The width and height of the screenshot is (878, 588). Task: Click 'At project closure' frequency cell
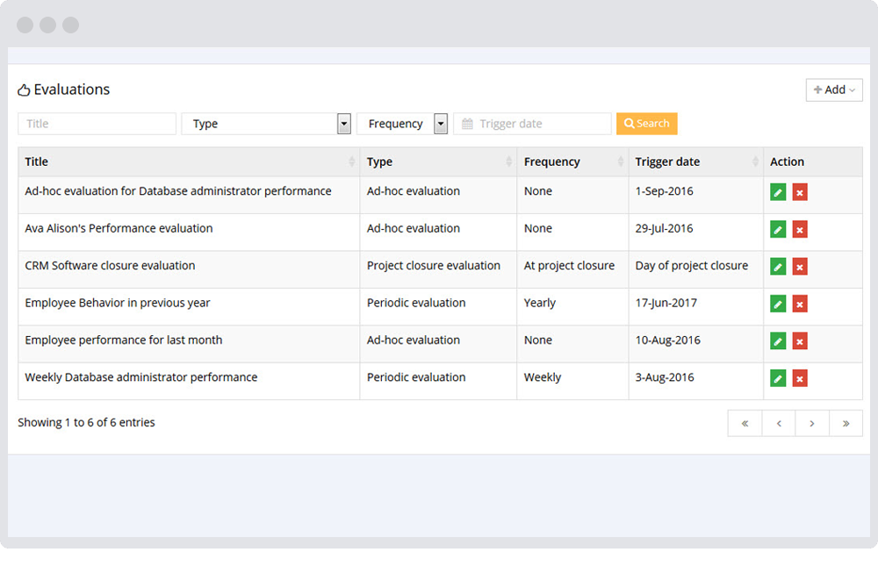[x=569, y=265]
